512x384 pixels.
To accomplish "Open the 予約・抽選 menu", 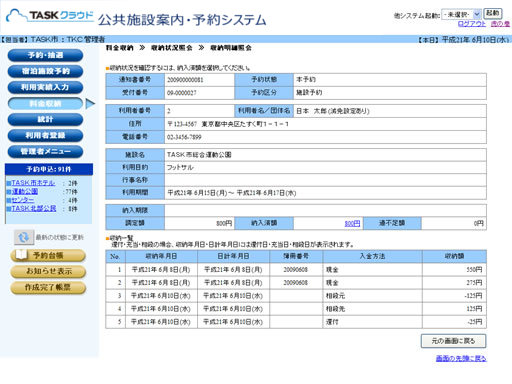I will (45, 55).
